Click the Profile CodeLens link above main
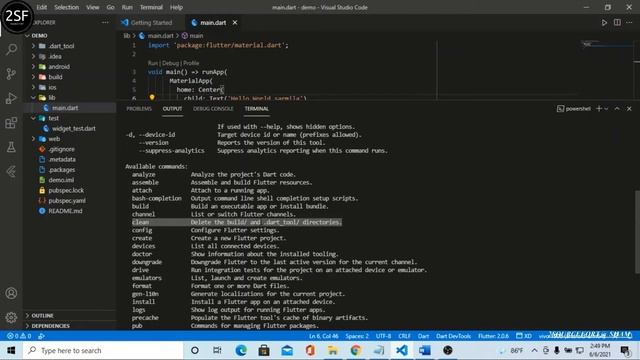Screen dimensions: 640x360 pos(191,63)
